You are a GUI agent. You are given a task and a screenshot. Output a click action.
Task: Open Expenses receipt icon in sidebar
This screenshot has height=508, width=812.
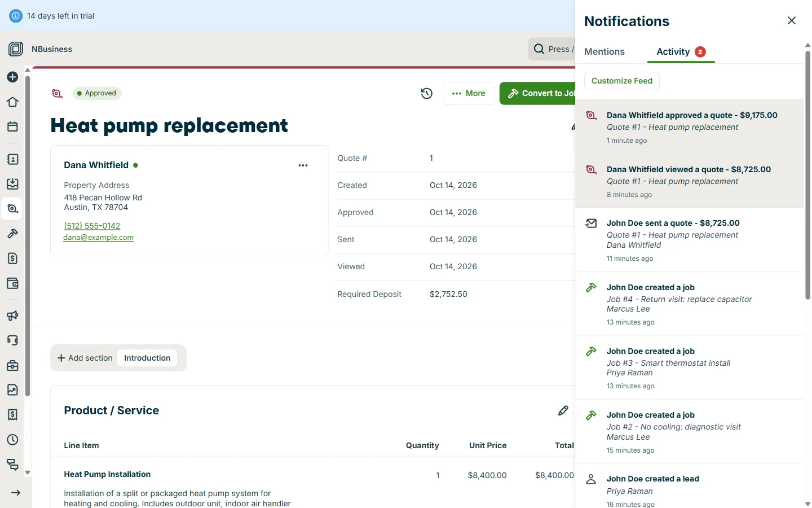12,415
